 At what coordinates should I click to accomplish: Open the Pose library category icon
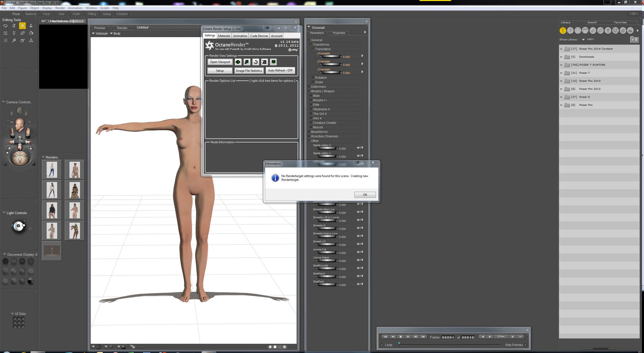(x=570, y=31)
